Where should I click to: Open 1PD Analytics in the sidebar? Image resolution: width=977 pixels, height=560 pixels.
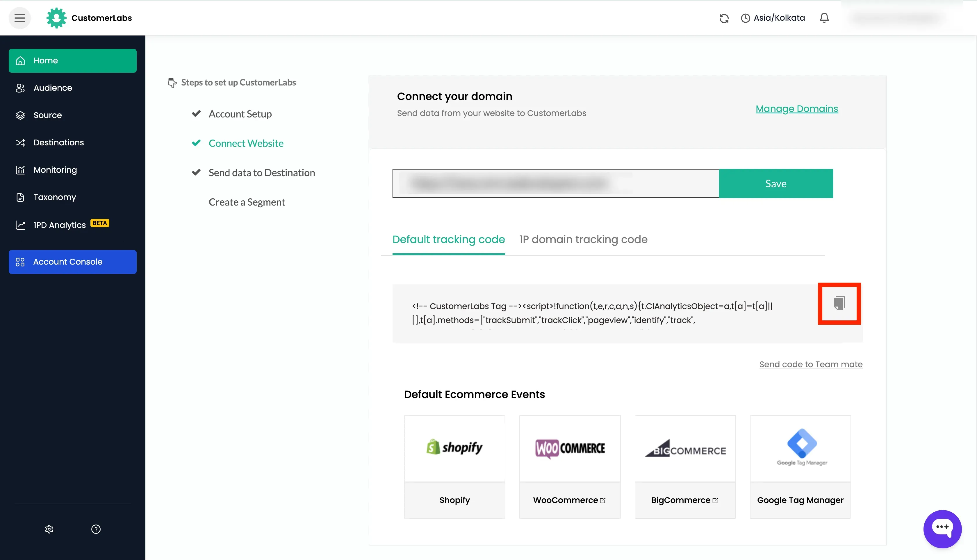(x=73, y=225)
